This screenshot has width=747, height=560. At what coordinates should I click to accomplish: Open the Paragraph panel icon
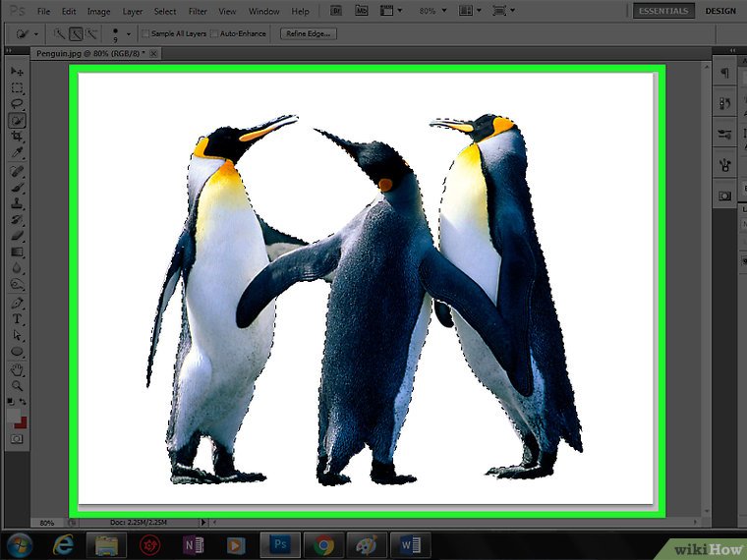[x=724, y=73]
